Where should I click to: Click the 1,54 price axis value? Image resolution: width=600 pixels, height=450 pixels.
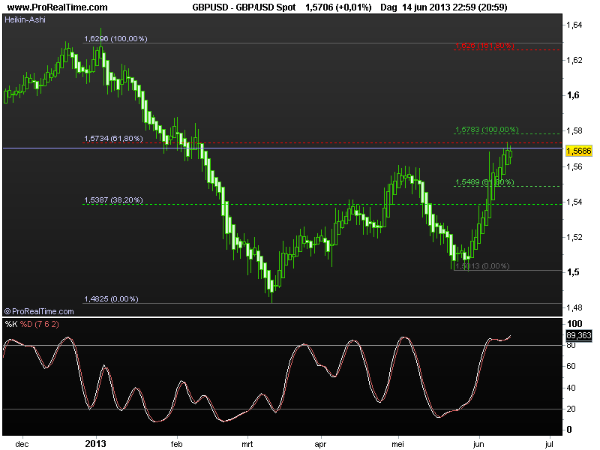click(574, 202)
